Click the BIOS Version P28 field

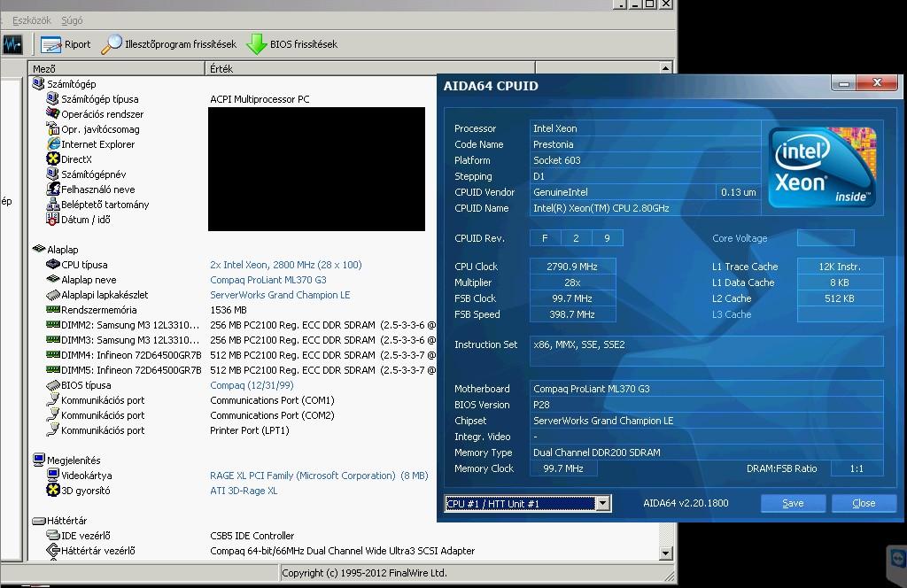click(706, 405)
